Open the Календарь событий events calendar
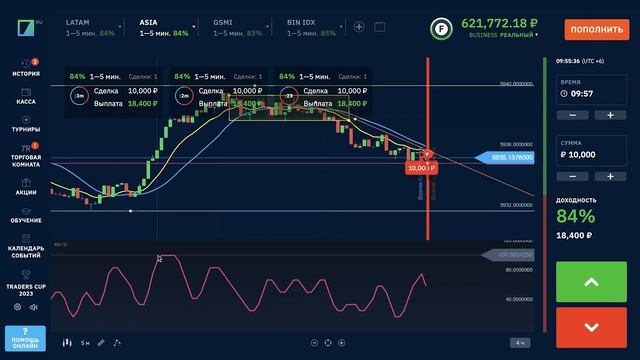640x360 pixels. pyautogui.click(x=26, y=246)
